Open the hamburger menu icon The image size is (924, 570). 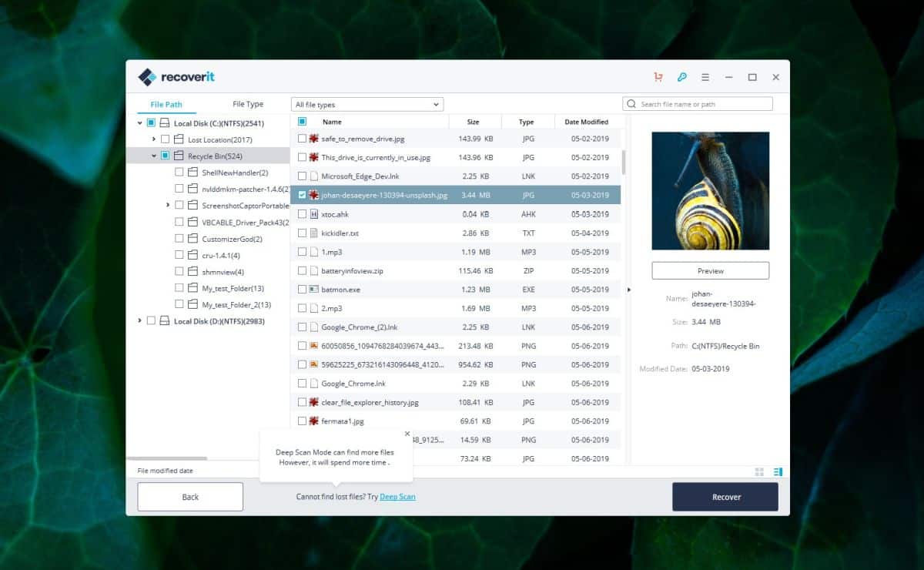pyautogui.click(x=705, y=77)
